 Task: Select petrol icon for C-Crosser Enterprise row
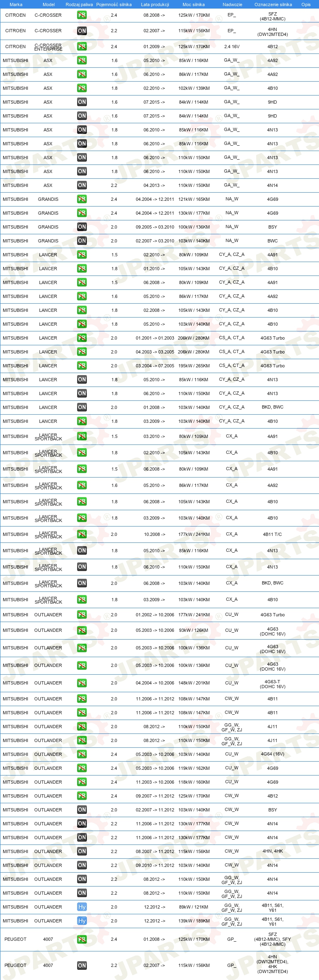82,47
